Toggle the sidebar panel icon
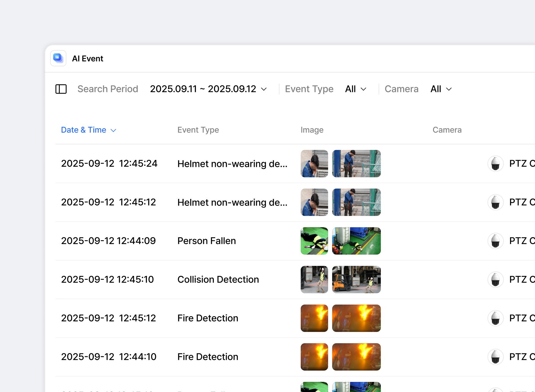Viewport: 535px width, 392px height. point(61,89)
